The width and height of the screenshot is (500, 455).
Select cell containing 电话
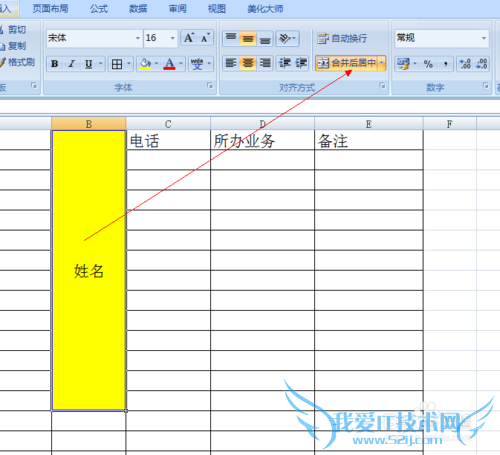[x=168, y=140]
